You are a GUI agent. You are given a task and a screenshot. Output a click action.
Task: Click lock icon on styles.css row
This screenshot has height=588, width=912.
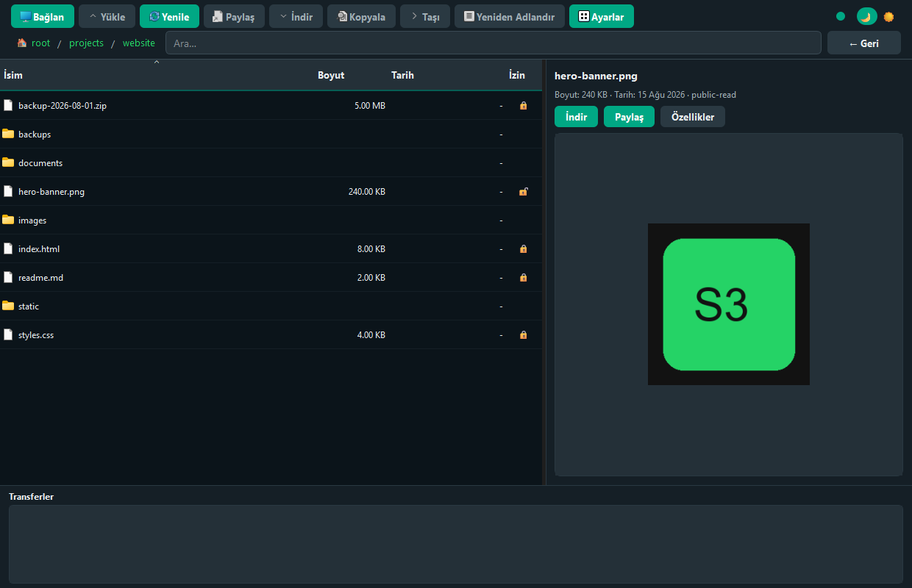pos(524,335)
